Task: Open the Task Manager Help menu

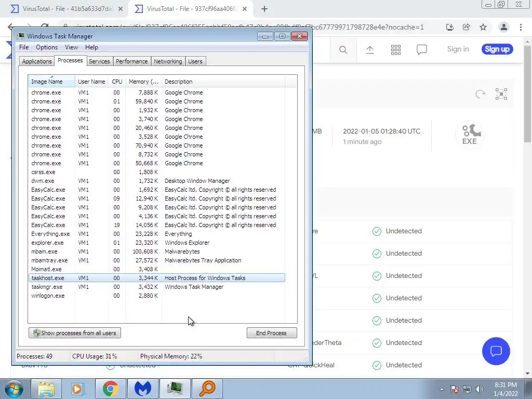Action: pos(91,47)
